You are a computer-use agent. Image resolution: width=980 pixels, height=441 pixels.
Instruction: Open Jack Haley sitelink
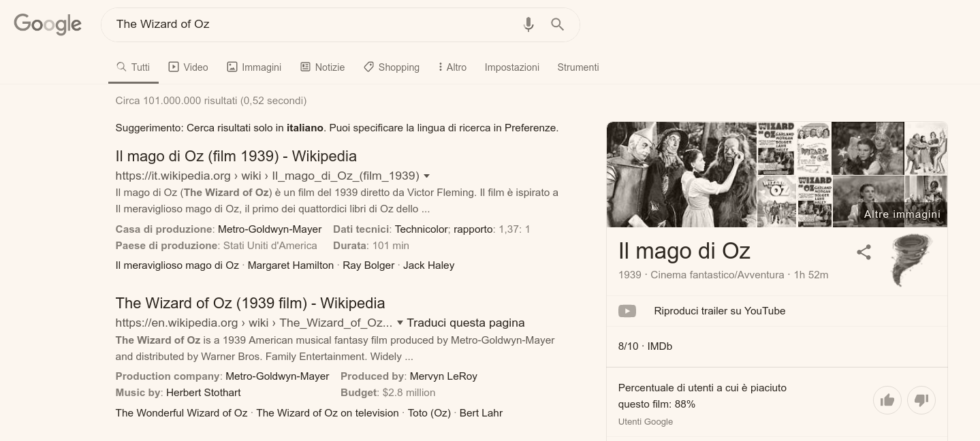tap(428, 265)
